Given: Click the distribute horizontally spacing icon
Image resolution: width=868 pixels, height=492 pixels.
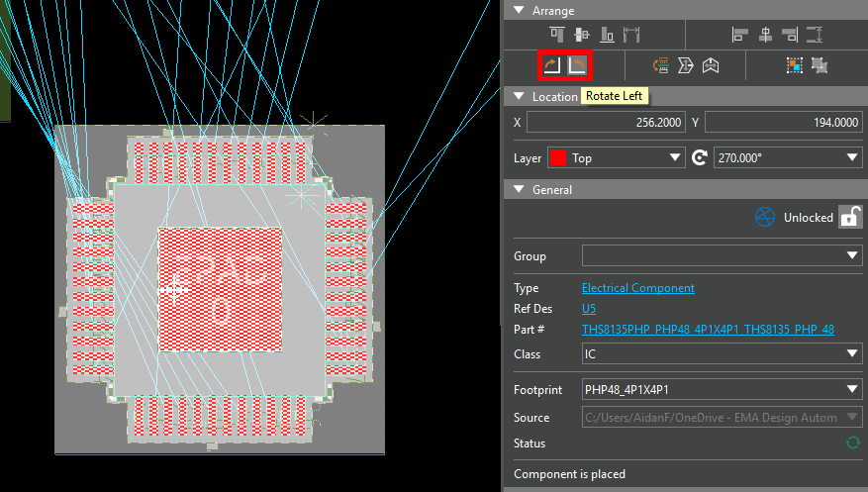Looking at the screenshot, I should [x=629, y=35].
